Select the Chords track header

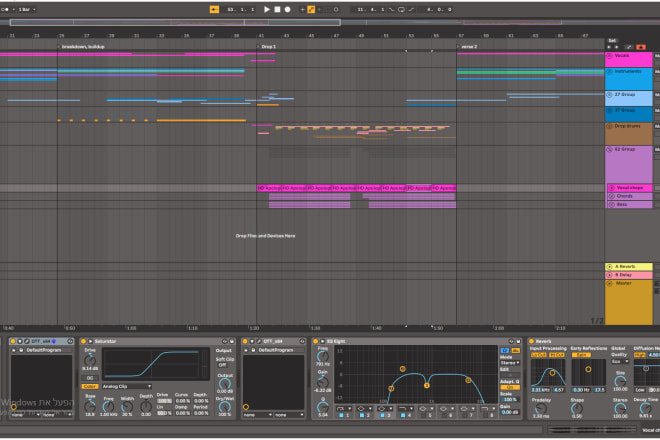pyautogui.click(x=629, y=196)
